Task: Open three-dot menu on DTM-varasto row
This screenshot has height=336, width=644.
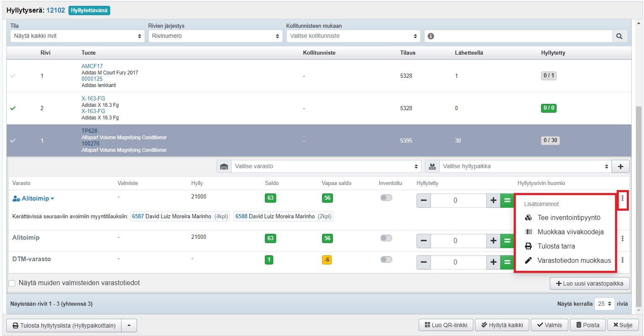Action: 622,260
